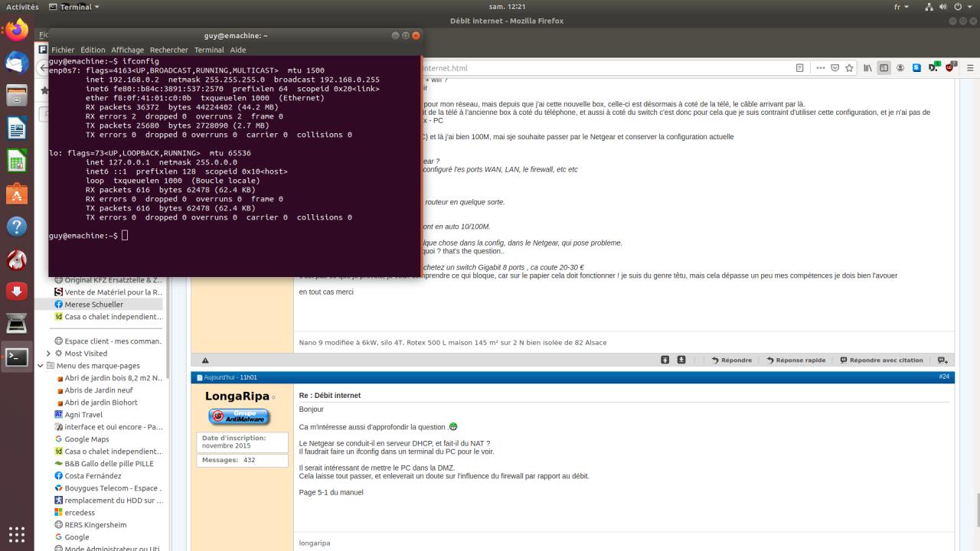Open Vente de Matériel pour la R.. bookmark

(x=108, y=292)
